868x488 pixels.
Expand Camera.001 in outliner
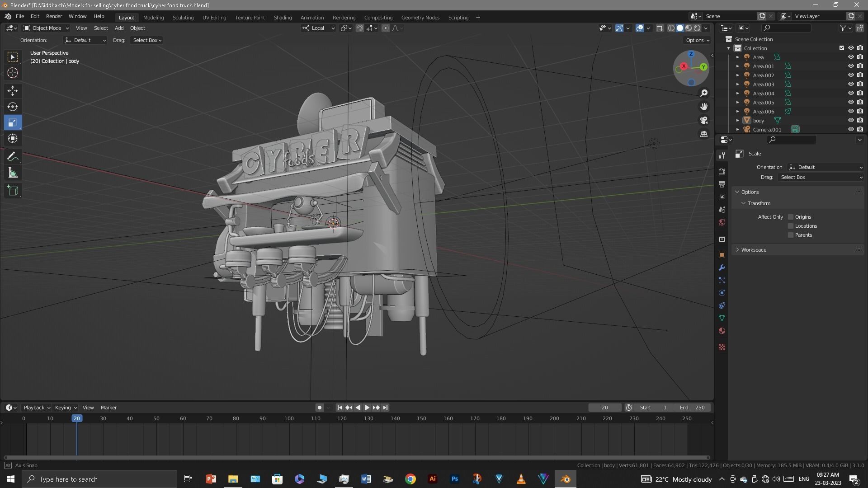(737, 130)
